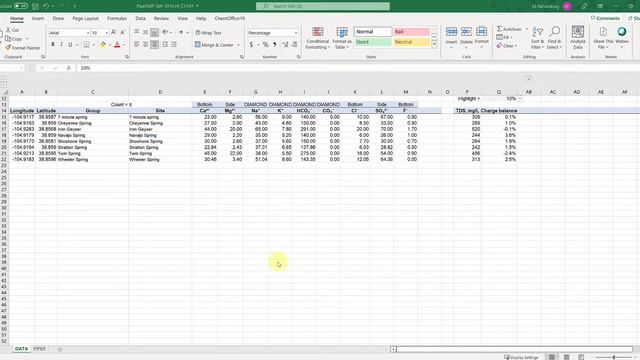Apply the Normal cell style

point(373,32)
